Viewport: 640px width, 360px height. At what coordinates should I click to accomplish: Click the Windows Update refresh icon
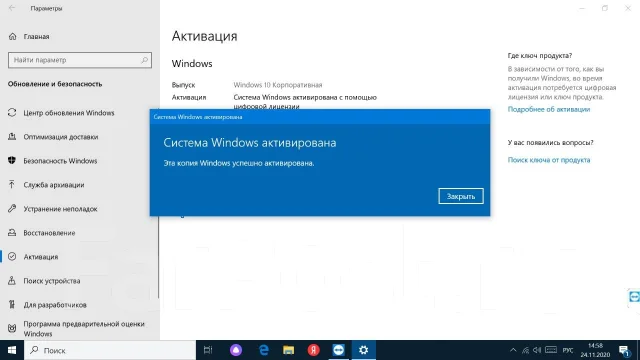(x=12, y=113)
